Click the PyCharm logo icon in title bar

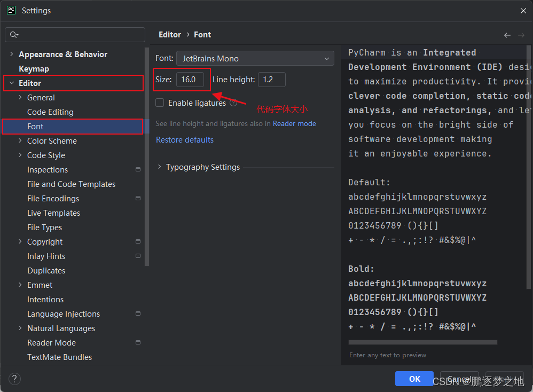[11, 10]
